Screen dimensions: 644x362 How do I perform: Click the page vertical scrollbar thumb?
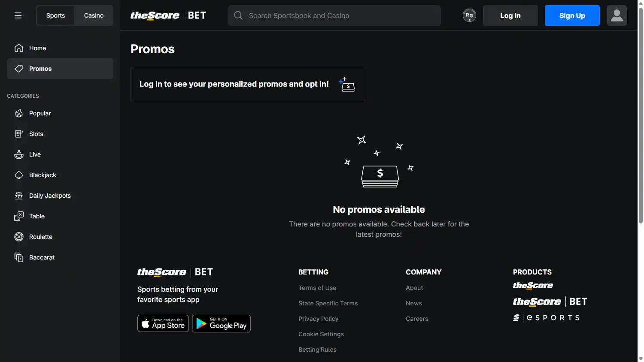tap(641, 115)
